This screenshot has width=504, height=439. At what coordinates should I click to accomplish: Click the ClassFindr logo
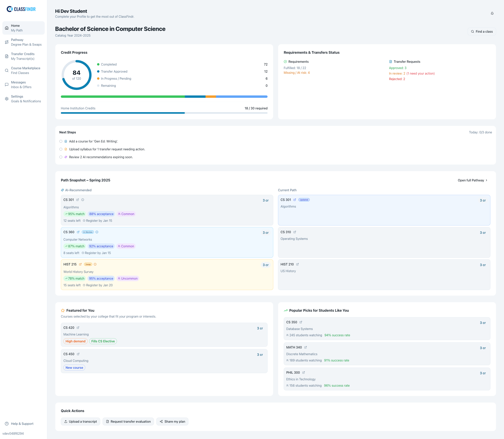[x=21, y=9]
